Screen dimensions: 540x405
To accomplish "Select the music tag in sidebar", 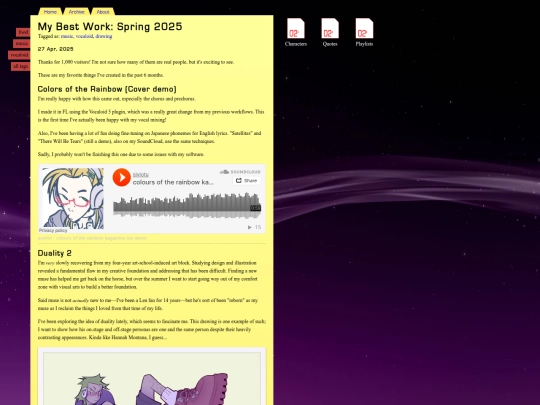I will click(22, 43).
